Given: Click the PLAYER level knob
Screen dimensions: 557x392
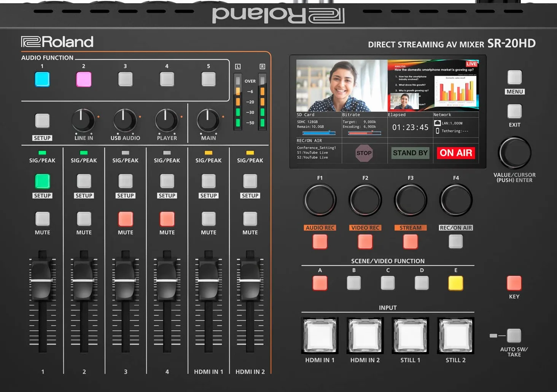Looking at the screenshot, I should coord(166,120).
